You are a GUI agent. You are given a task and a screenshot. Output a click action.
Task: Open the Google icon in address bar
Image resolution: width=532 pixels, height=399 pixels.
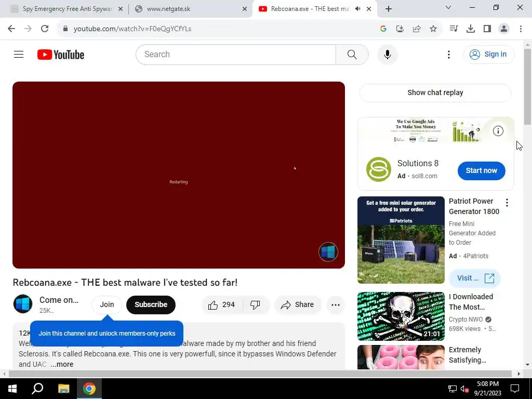point(383,29)
